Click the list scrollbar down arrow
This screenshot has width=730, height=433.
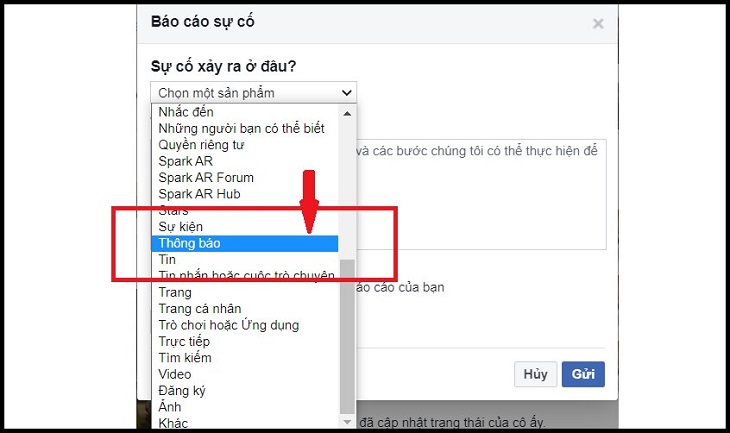click(x=347, y=422)
